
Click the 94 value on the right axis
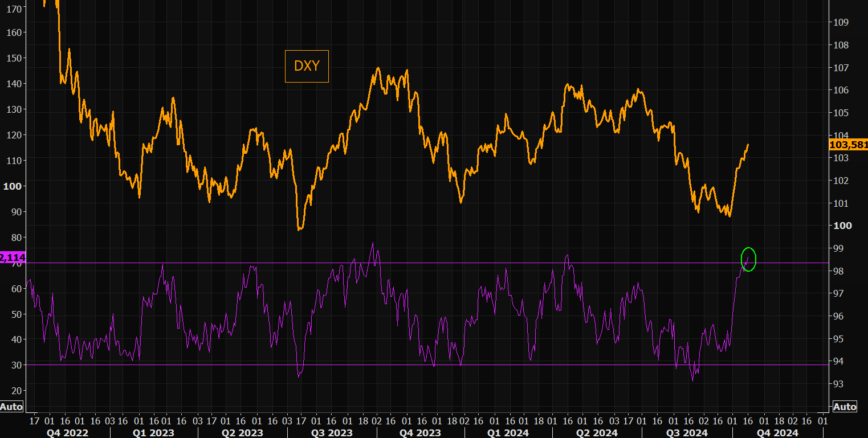tap(840, 361)
